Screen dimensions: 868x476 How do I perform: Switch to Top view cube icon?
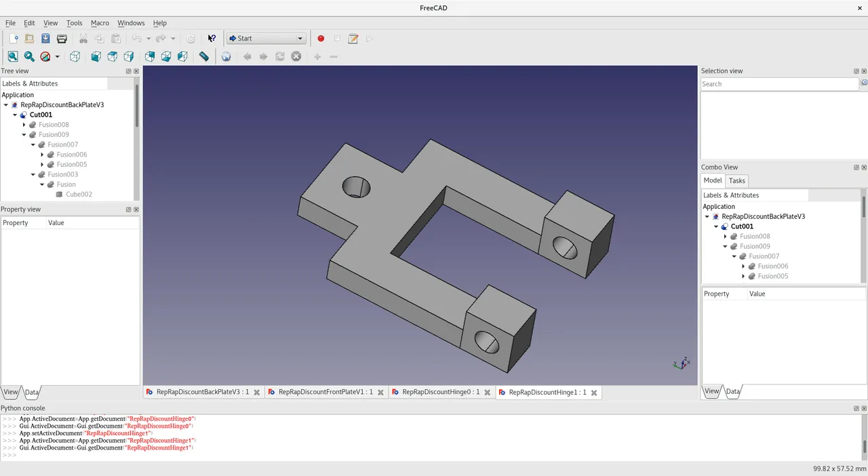(113, 57)
